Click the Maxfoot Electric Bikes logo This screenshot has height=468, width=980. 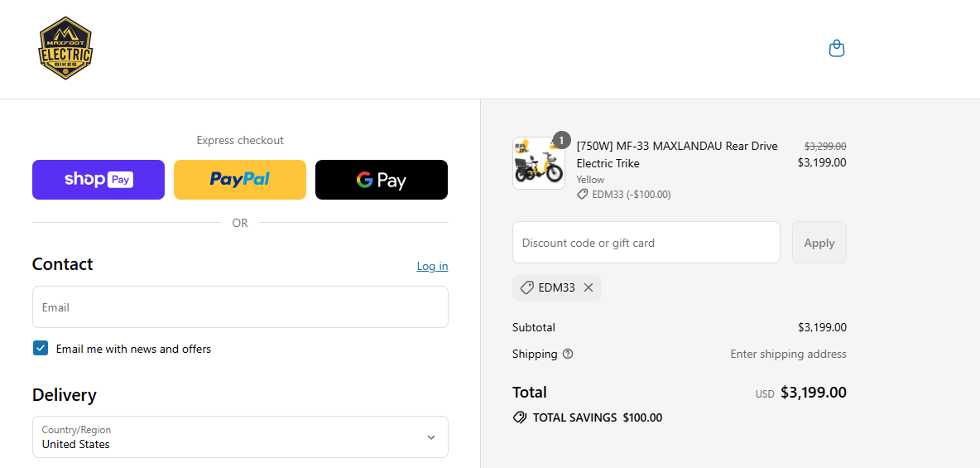[65, 48]
